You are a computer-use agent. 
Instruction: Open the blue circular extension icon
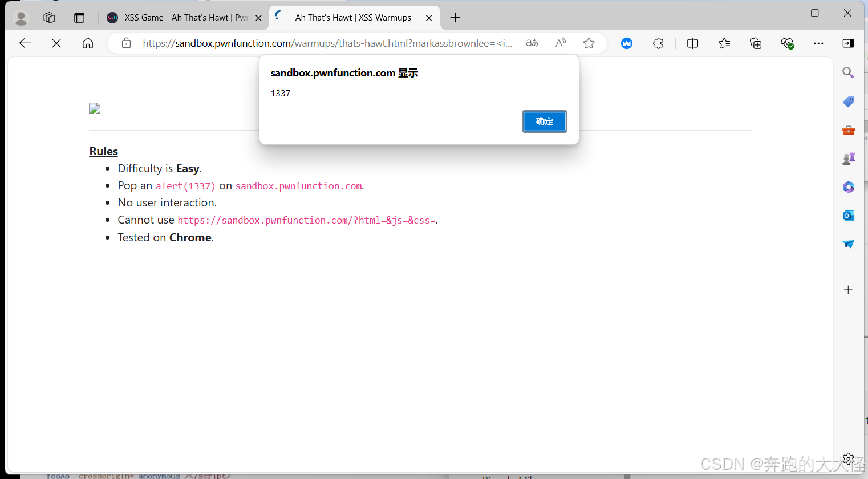tap(627, 43)
